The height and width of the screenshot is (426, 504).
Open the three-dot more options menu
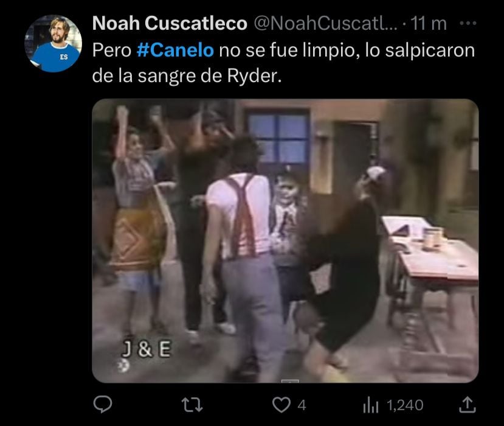[468, 23]
